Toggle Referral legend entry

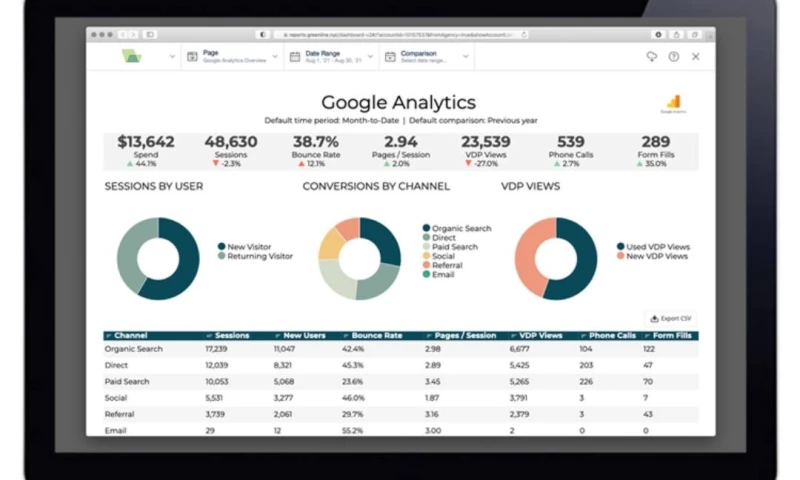[x=443, y=265]
